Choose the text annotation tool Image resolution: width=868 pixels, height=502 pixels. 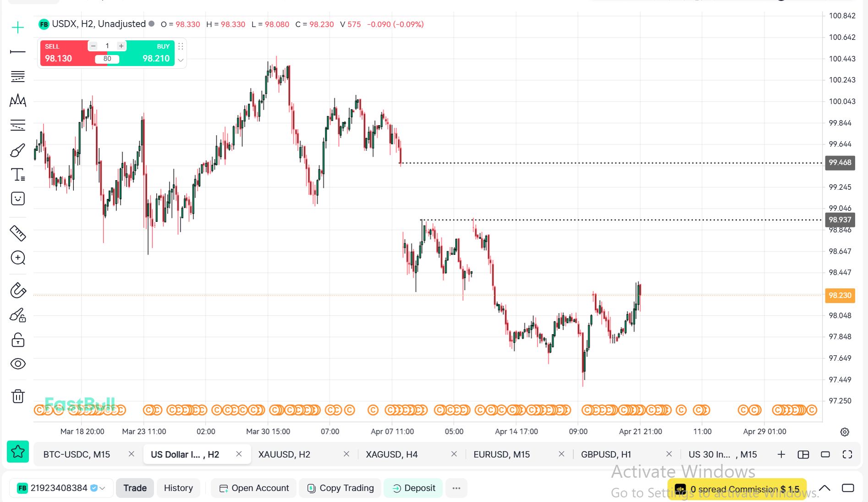point(18,175)
